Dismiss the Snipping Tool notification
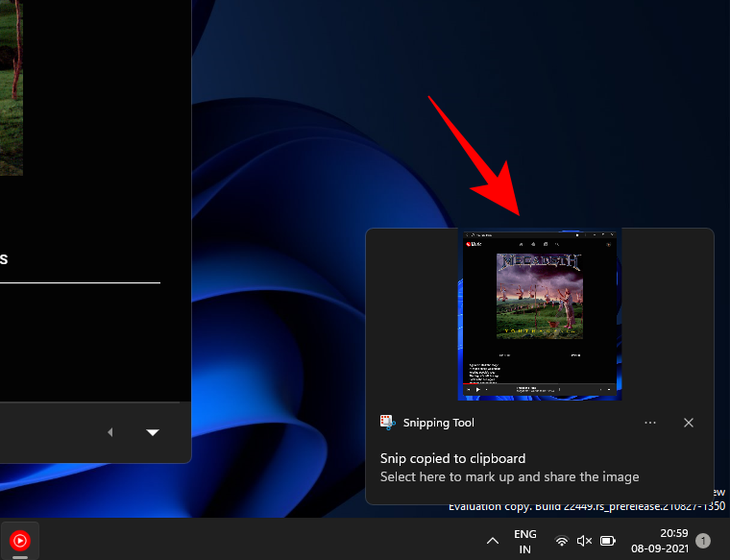The image size is (730, 560). 689,423
